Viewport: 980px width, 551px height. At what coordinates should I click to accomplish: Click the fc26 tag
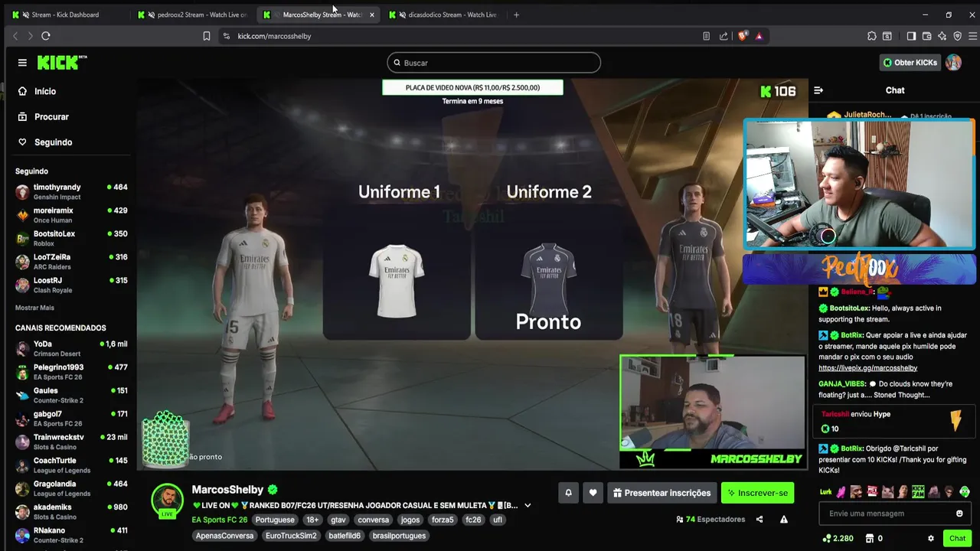tap(473, 520)
